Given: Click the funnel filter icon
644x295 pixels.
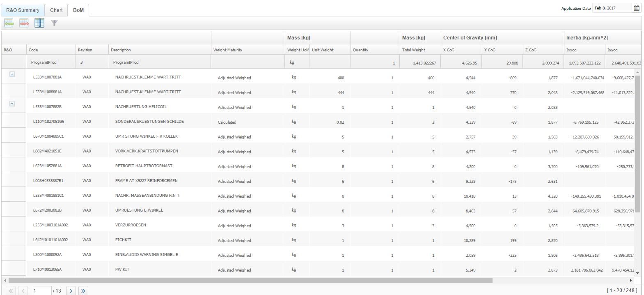Looking at the screenshot, I should pos(54,23).
